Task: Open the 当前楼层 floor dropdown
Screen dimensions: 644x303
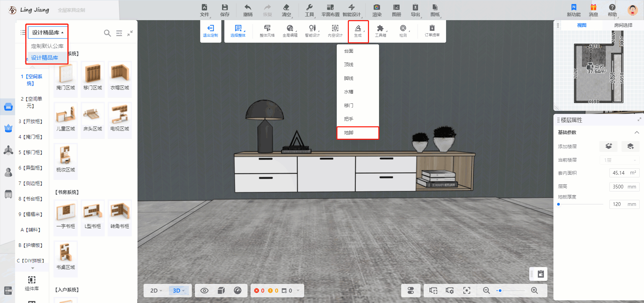Action: tap(620, 160)
